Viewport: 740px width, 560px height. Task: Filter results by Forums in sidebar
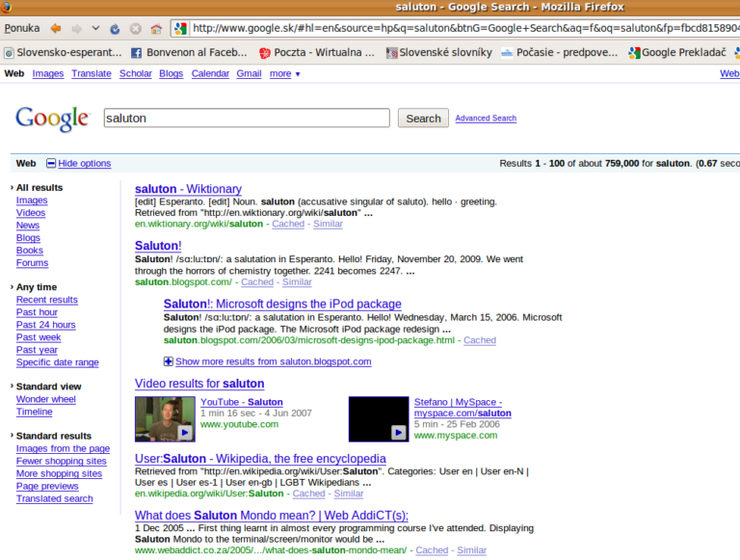[32, 263]
